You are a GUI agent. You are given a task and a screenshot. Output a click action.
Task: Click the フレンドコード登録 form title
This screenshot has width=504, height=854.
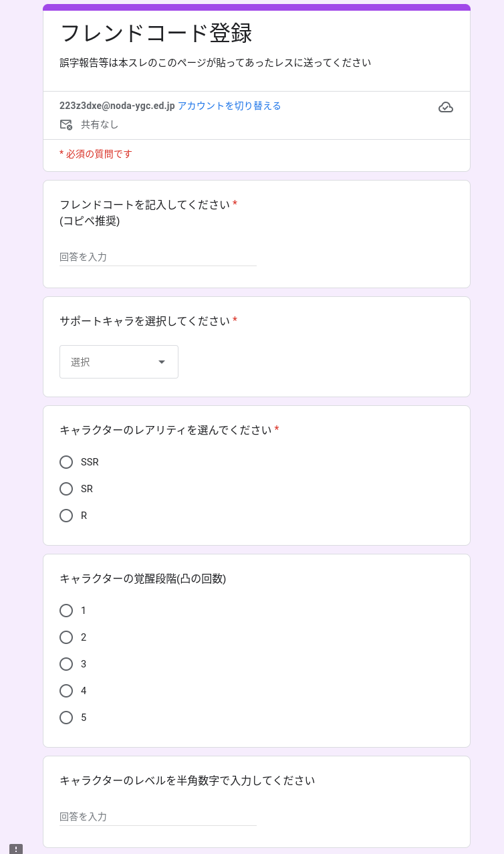tap(156, 33)
